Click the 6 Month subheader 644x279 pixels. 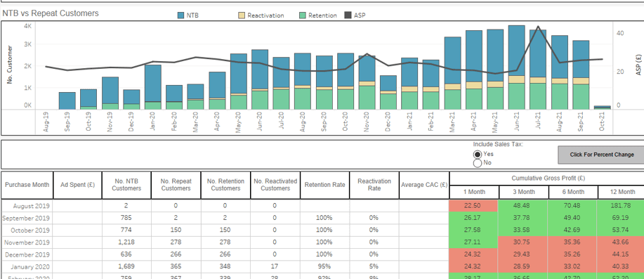tap(573, 192)
